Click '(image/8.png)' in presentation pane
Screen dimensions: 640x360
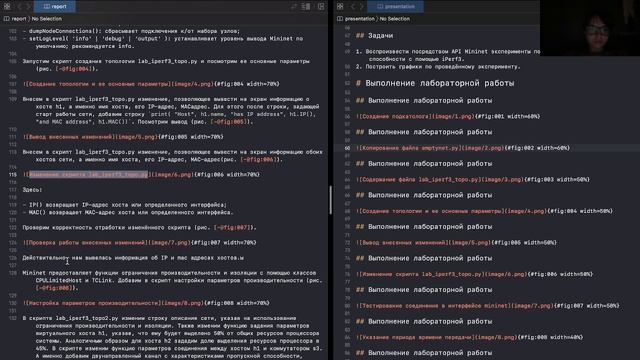pyautogui.click(x=496, y=337)
